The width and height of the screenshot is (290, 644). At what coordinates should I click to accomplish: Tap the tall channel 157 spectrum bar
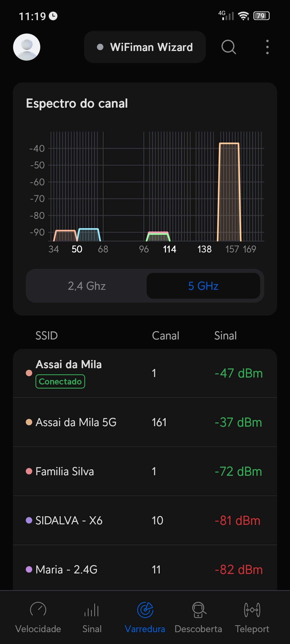pyautogui.click(x=229, y=192)
